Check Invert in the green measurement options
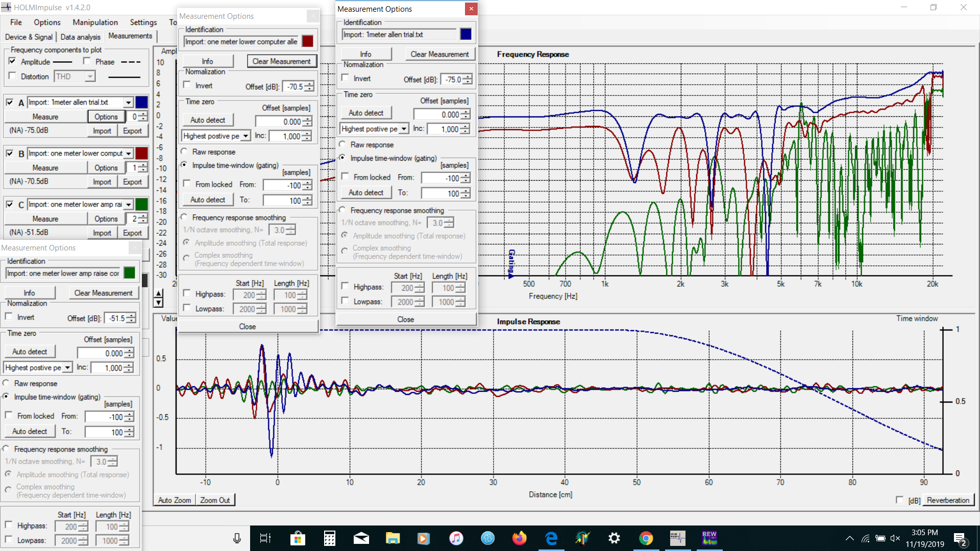The image size is (980, 551). 9,317
